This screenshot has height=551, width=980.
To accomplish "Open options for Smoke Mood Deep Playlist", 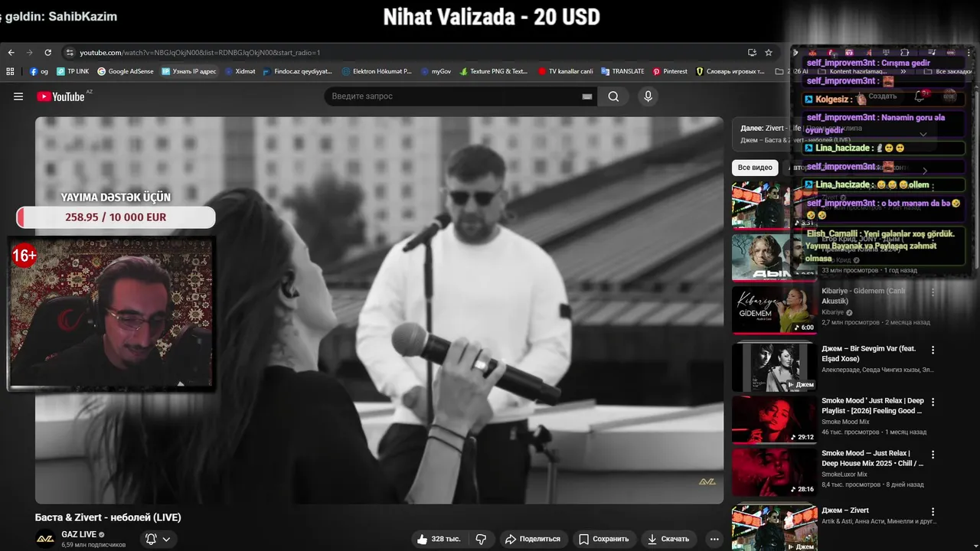I will click(x=933, y=402).
